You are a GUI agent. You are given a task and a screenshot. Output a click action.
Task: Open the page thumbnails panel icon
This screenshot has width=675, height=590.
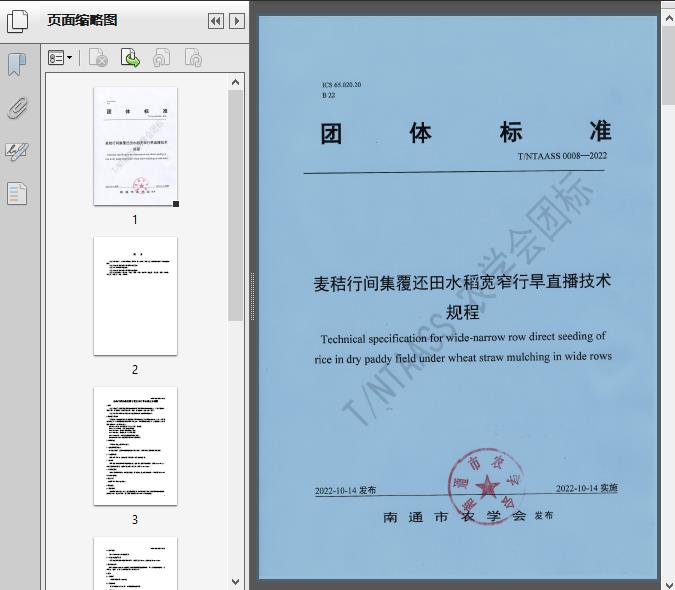coord(18,22)
